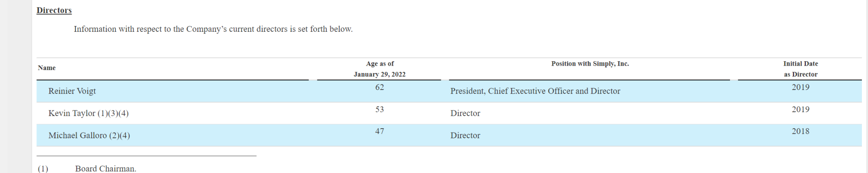Click the footnote marker (1)
This screenshot has width=868, height=173.
click(43, 169)
